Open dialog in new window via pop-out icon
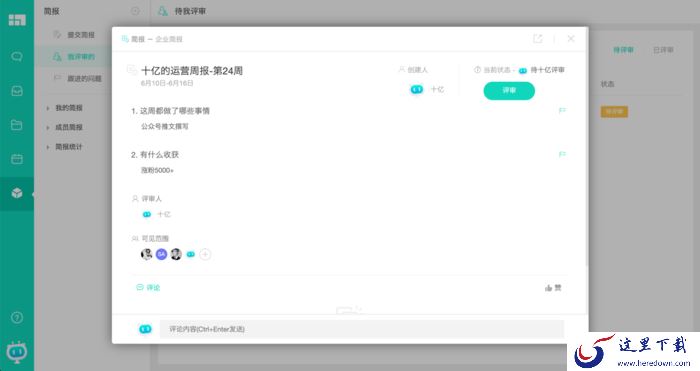The width and height of the screenshot is (700, 371). point(538,39)
